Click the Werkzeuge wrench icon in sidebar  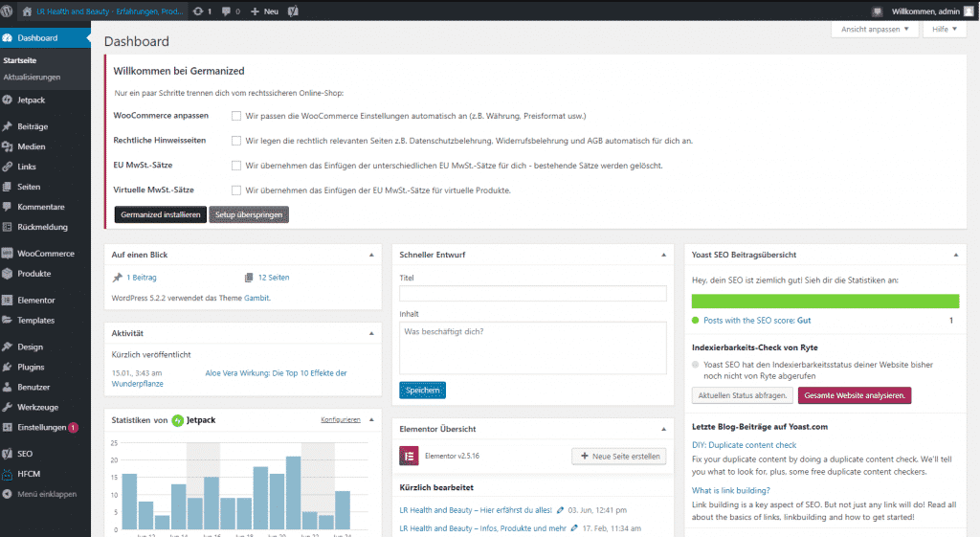[8, 407]
